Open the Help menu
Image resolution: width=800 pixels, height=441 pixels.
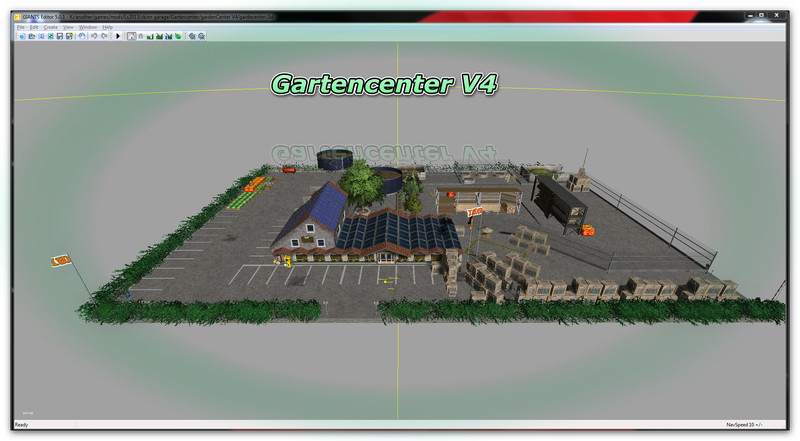click(x=107, y=27)
